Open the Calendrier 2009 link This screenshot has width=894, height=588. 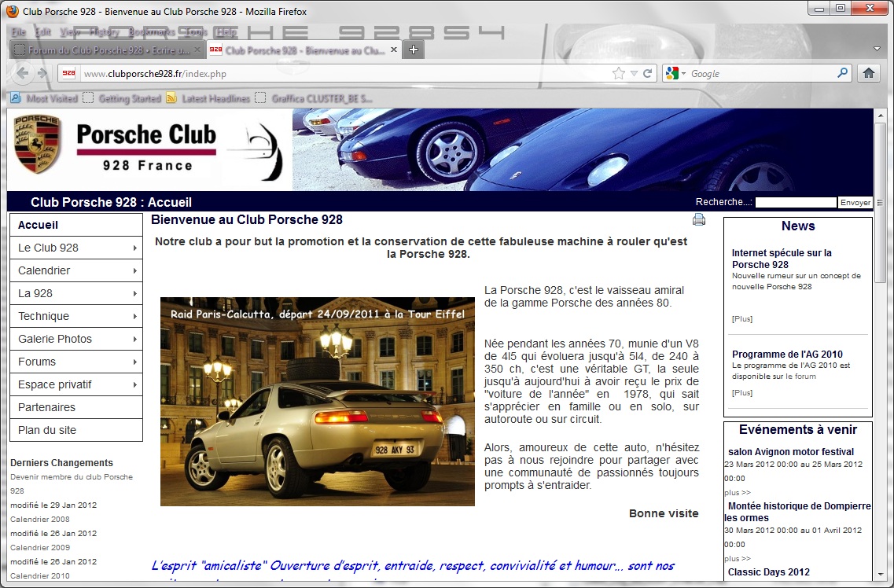coord(40,548)
